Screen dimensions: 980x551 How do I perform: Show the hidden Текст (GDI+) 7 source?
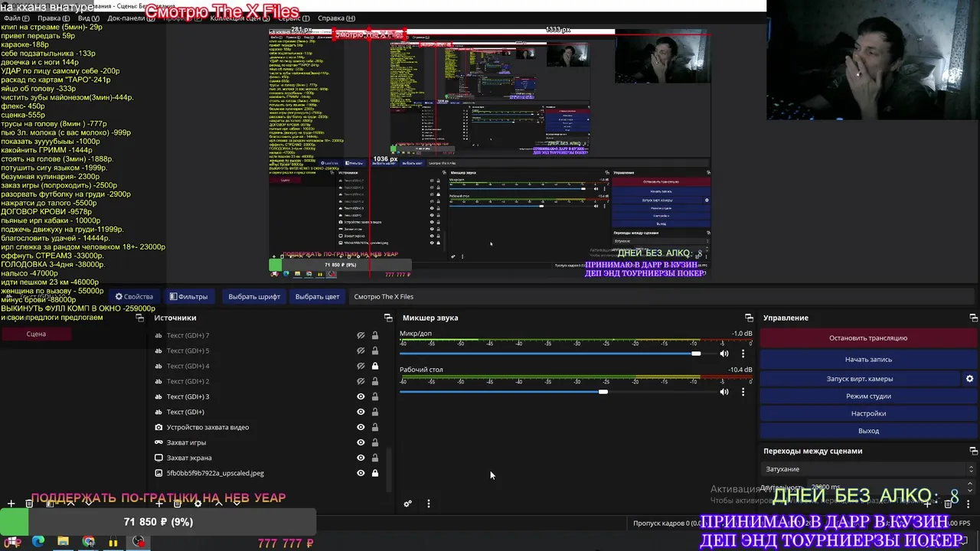pyautogui.click(x=361, y=335)
